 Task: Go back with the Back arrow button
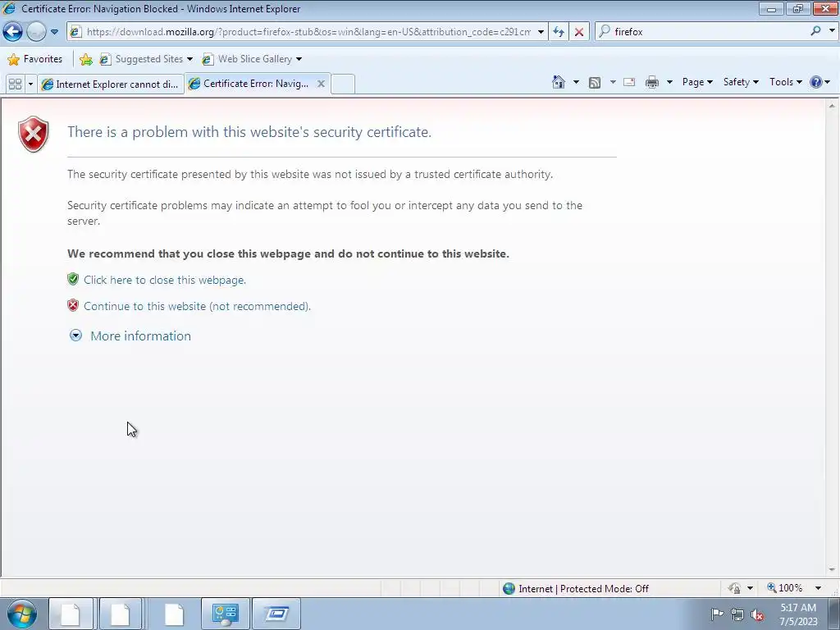13,32
